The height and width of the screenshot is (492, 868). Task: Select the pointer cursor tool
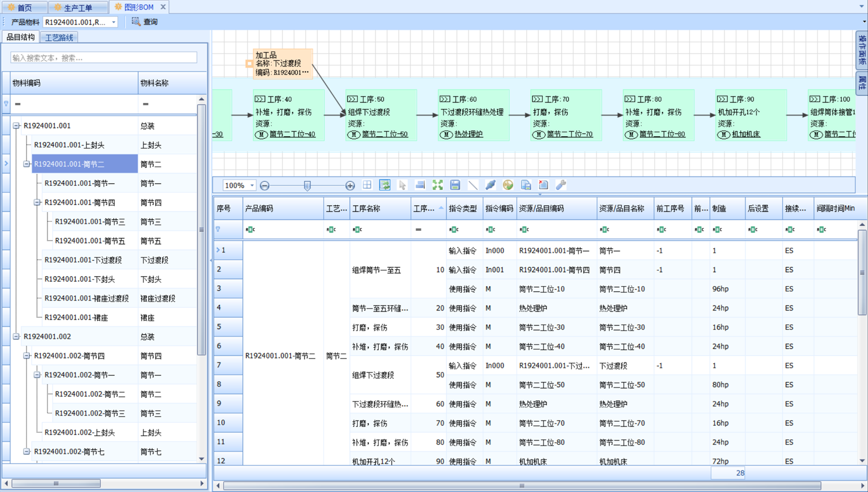pyautogui.click(x=402, y=185)
